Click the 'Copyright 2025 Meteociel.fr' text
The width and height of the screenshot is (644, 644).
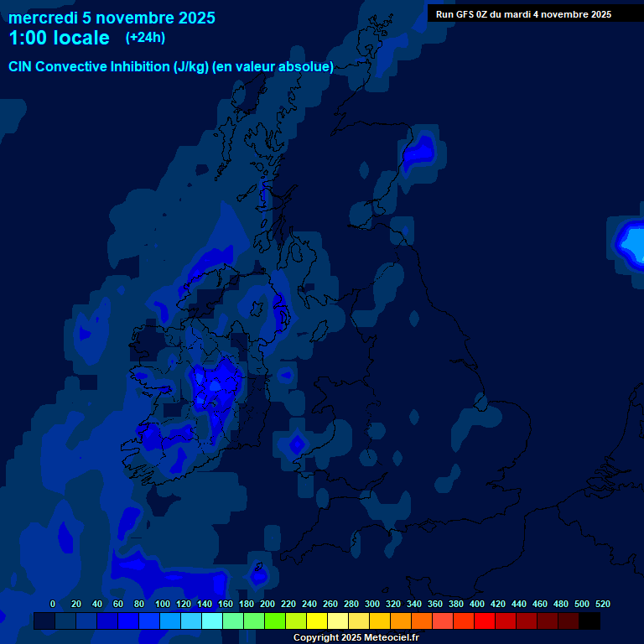coord(356,638)
